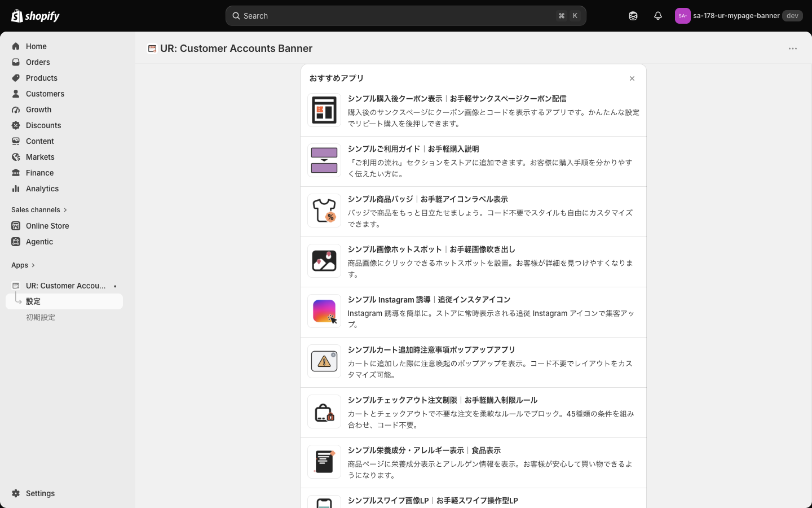Click the Discounts icon in sidebar
This screenshot has height=508, width=812.
tap(16, 125)
